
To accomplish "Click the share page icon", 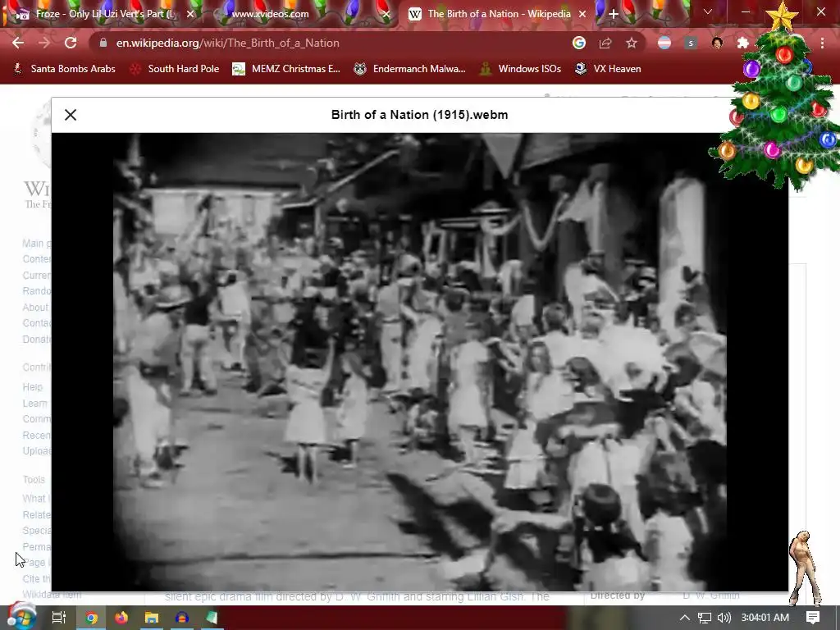I will 605,43.
